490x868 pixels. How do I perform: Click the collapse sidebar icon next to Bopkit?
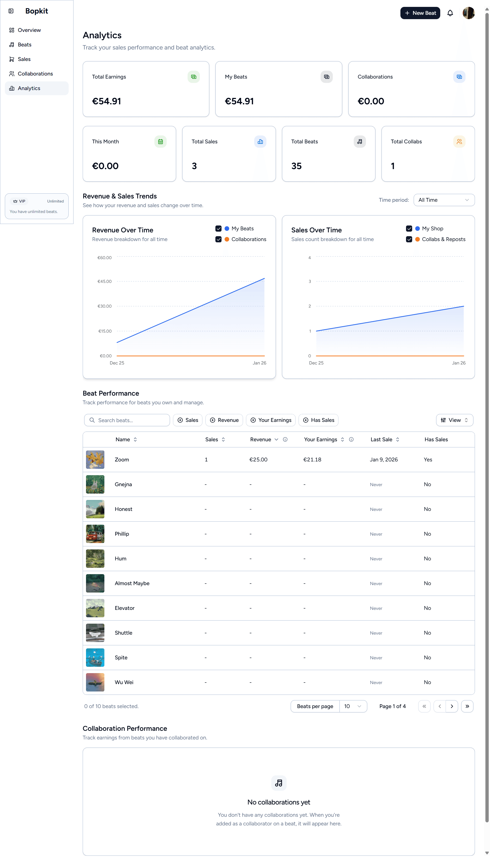click(11, 11)
